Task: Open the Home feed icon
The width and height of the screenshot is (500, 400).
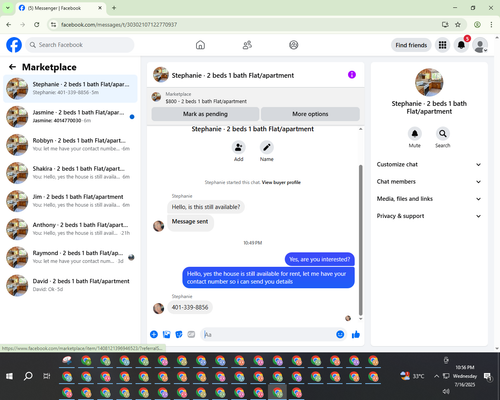Action: [x=200, y=45]
